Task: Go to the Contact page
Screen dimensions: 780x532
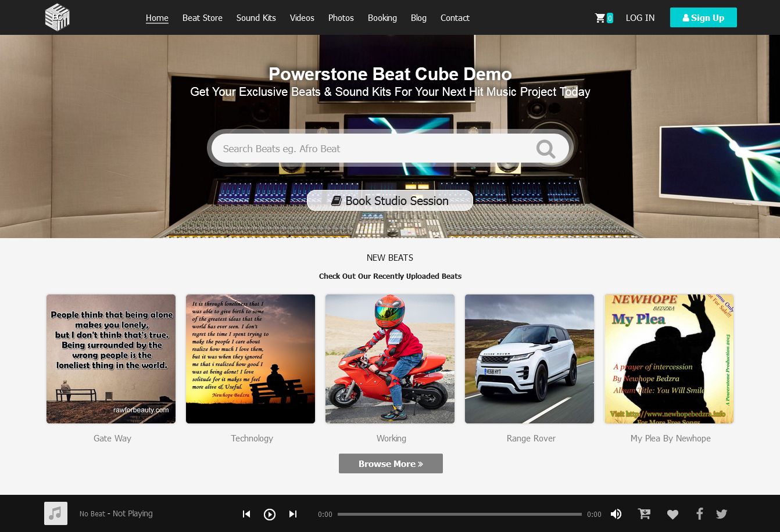Action: point(455,18)
